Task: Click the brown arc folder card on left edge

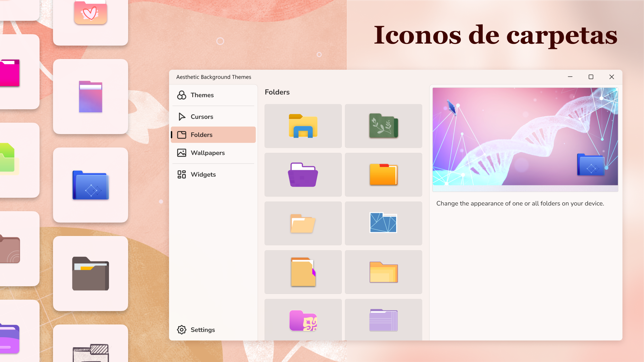Action: (19, 249)
